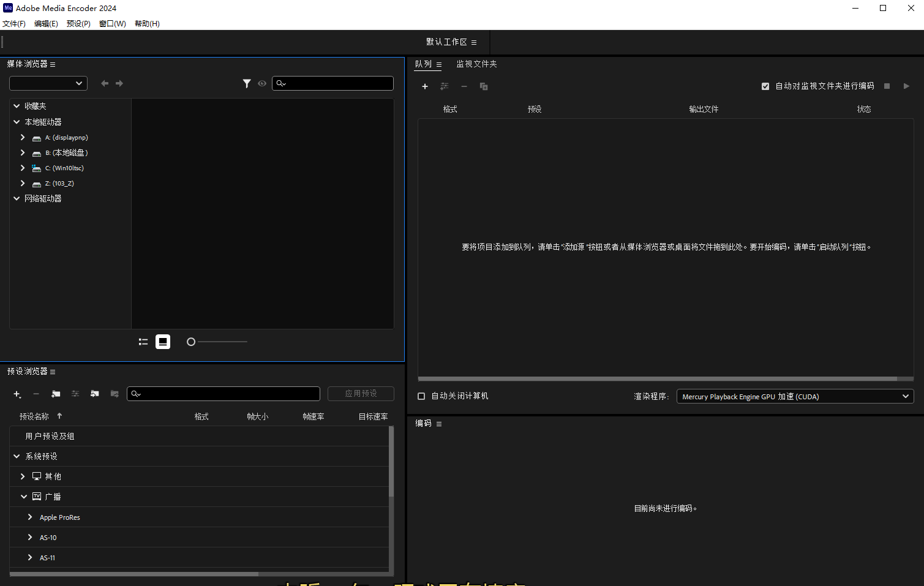Open the 文件(F) menu
924x586 pixels.
14,24
